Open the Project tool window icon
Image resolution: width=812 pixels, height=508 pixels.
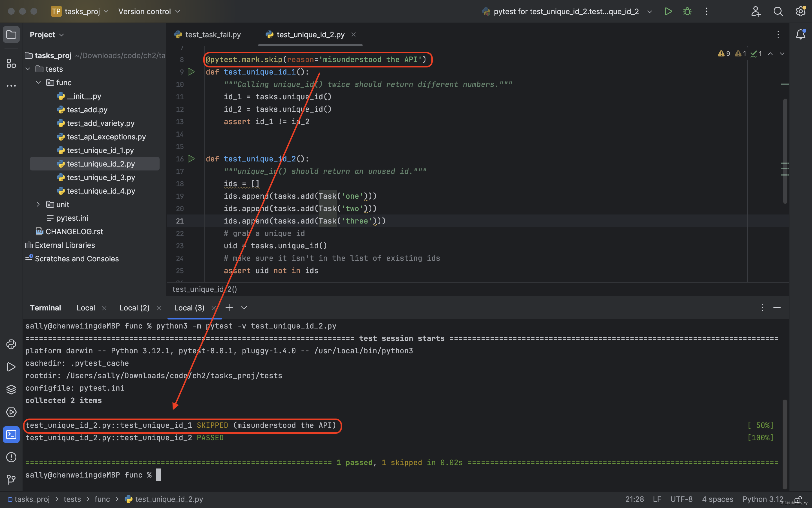coord(11,35)
